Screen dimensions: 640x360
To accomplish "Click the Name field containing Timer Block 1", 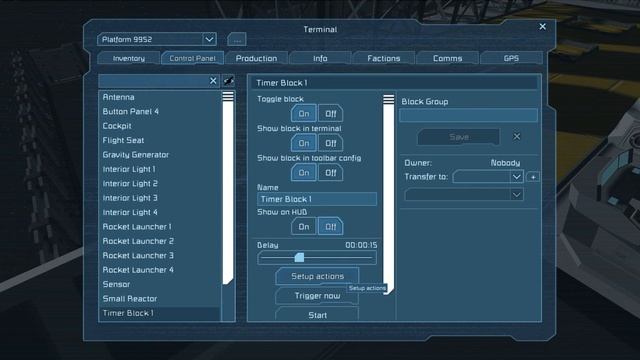I will pos(317,199).
